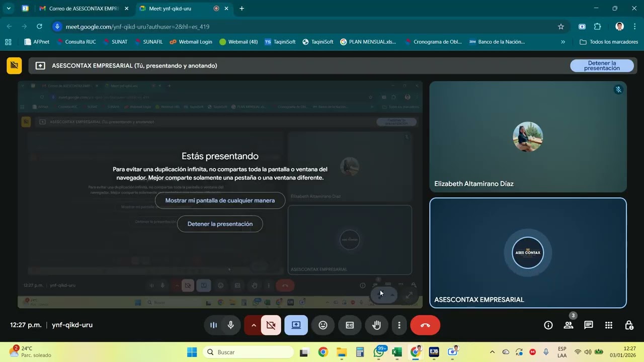Click the yellow annotation toggle icon
Viewport: 644px width, 362px height.
[14, 65]
